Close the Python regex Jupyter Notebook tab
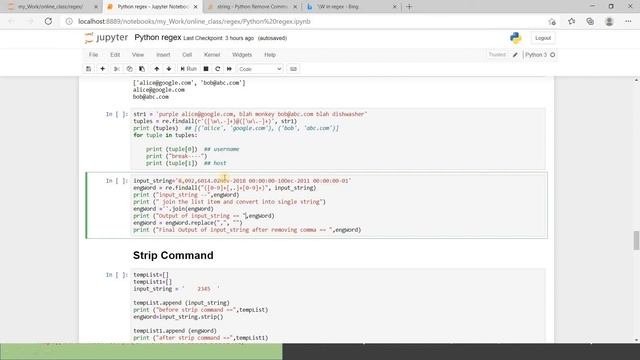Viewport: 640px width, 360px height. tap(196, 7)
